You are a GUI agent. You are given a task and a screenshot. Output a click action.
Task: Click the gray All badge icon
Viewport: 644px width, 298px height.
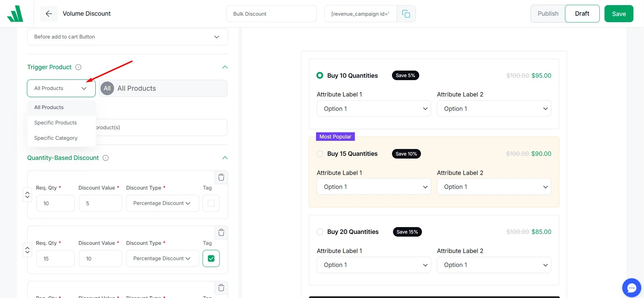tap(107, 88)
